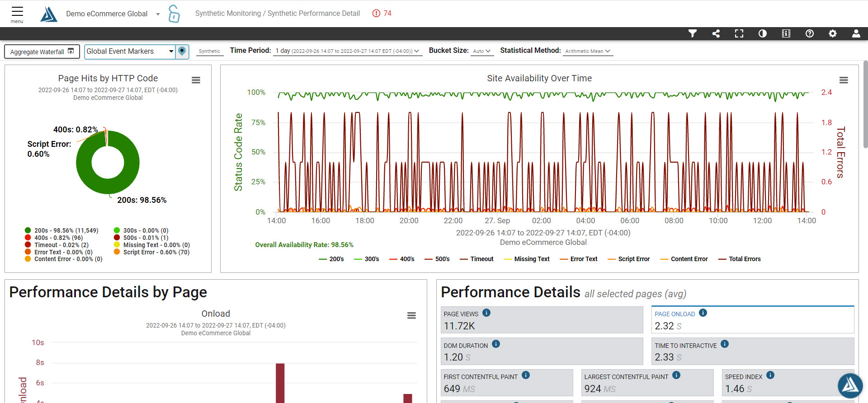Open the help question mark icon
The height and width of the screenshot is (403, 868).
pos(810,33)
